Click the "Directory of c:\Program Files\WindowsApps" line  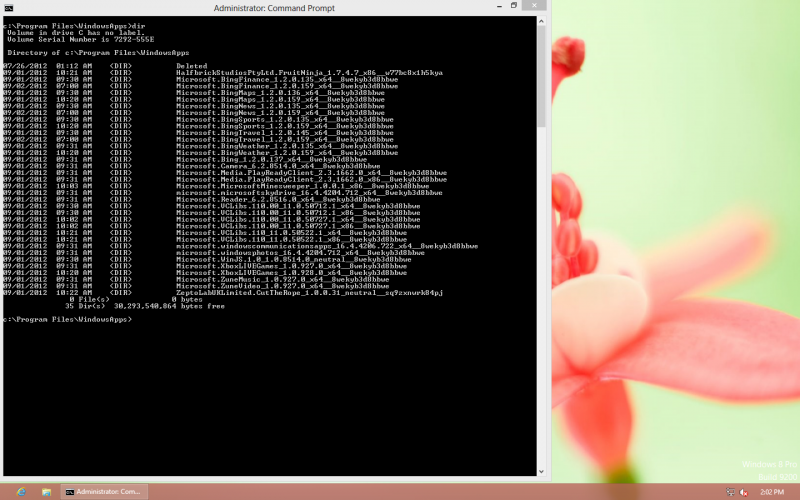click(98, 53)
